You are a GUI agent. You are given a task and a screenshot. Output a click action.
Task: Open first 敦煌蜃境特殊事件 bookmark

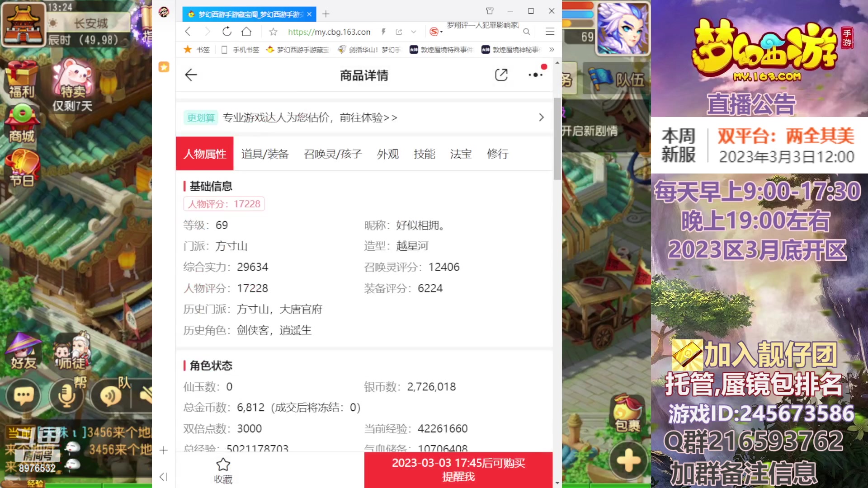point(441,50)
